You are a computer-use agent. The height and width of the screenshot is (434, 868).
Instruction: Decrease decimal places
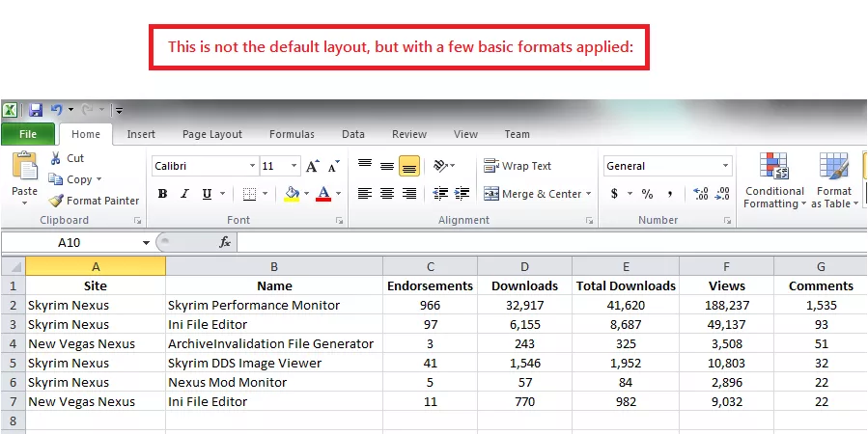pos(722,194)
